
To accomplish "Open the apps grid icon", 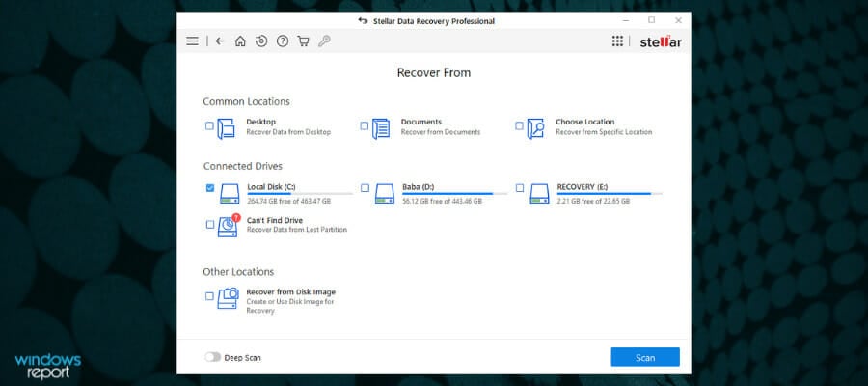I will pos(617,41).
